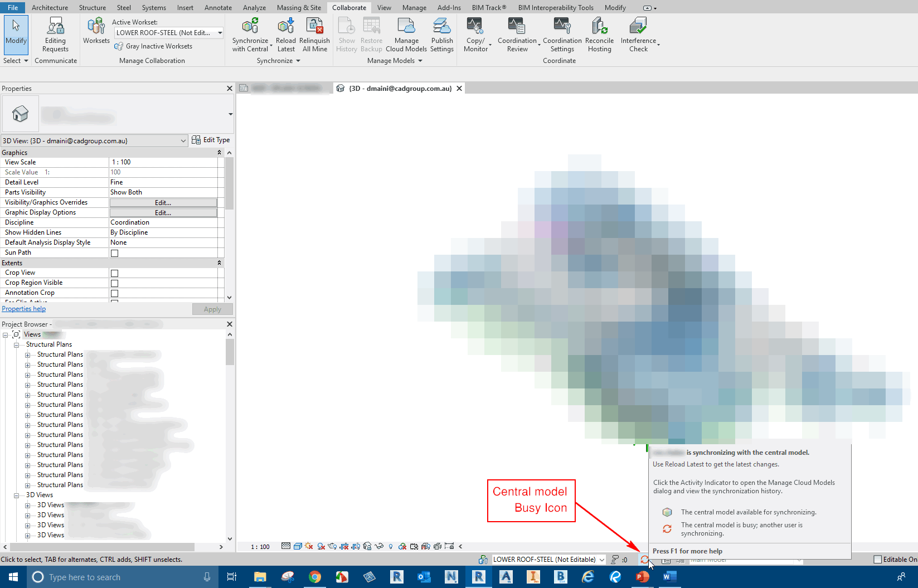Toggle Editable Only checkbox
Image resolution: width=918 pixels, height=588 pixels.
click(x=878, y=560)
